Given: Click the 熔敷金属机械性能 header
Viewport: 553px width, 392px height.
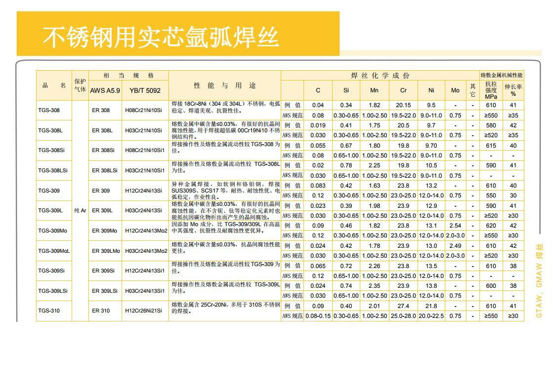Looking at the screenshot, I should (x=502, y=76).
